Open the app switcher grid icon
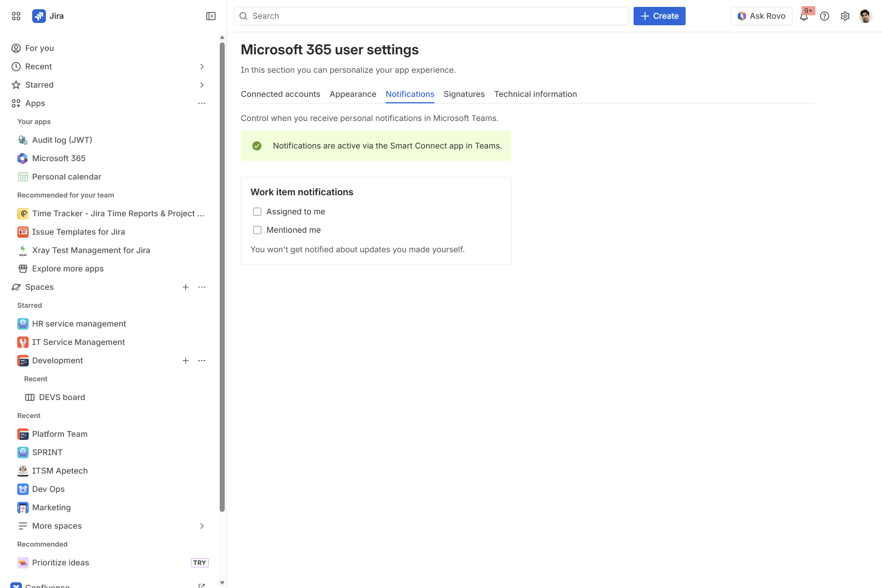Screen dimensions: 882x588 pyautogui.click(x=16, y=16)
